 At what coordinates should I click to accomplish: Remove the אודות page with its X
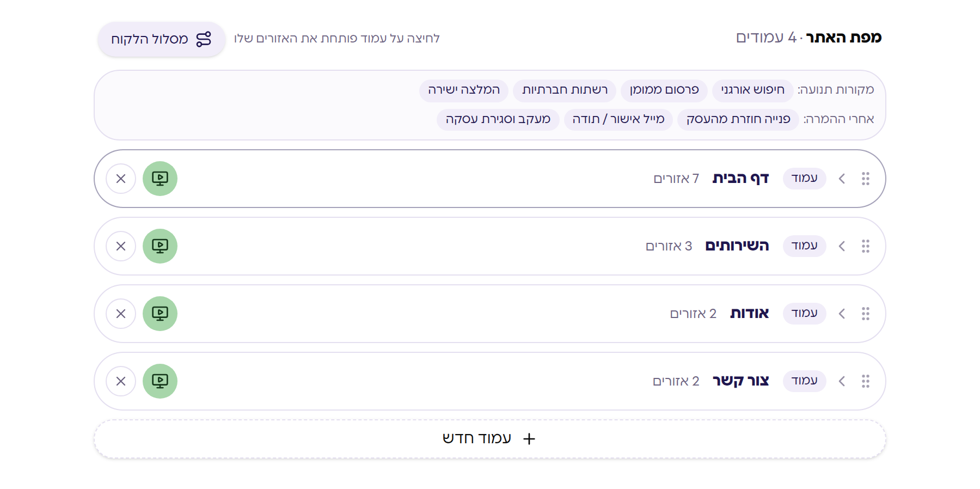coord(121,314)
